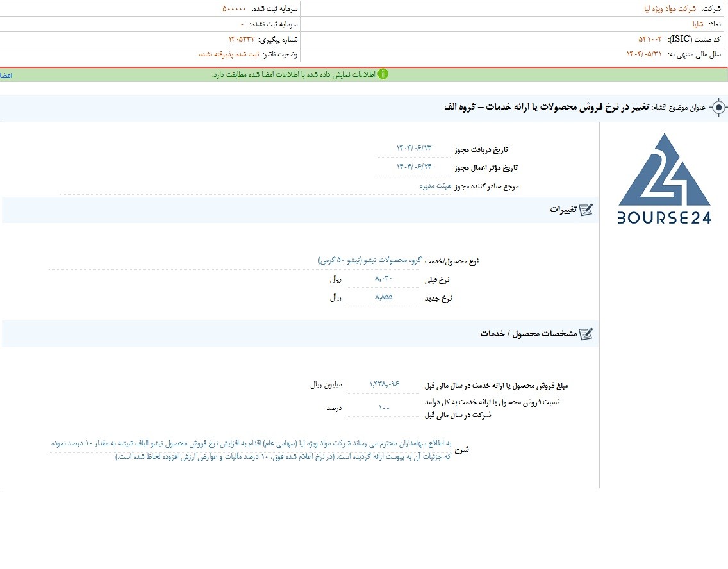Click the license receipt date ۱۴۰۴/۰۶/۲۳
The height and width of the screenshot is (569, 728).
(x=414, y=148)
